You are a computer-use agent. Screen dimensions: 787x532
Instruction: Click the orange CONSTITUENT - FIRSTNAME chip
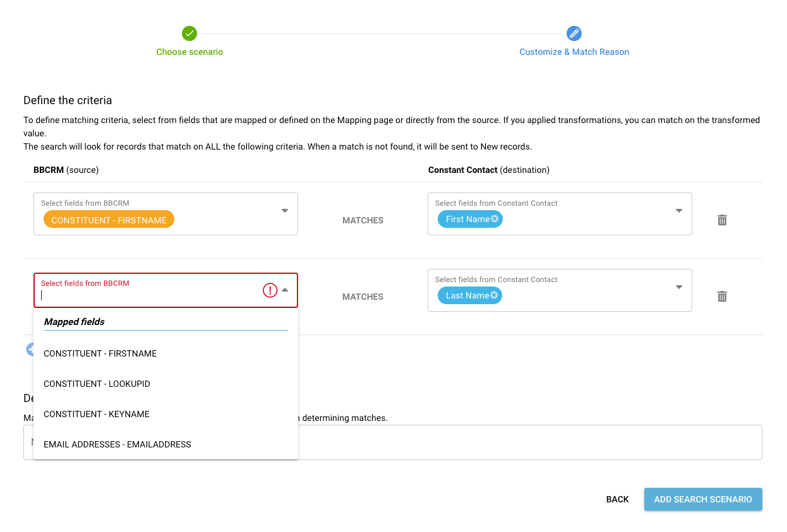click(x=108, y=219)
